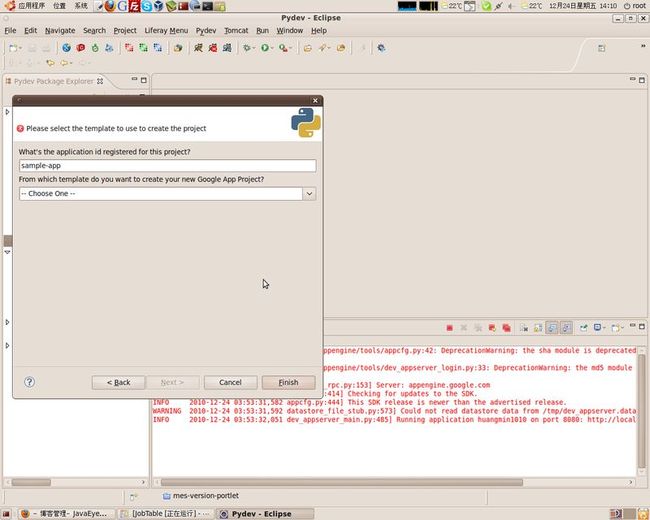Click the Debug gear icon

[x=247, y=48]
